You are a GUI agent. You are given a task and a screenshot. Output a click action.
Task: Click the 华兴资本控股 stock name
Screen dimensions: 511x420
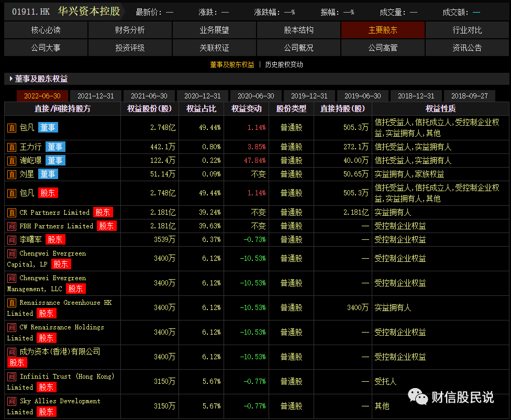point(90,11)
